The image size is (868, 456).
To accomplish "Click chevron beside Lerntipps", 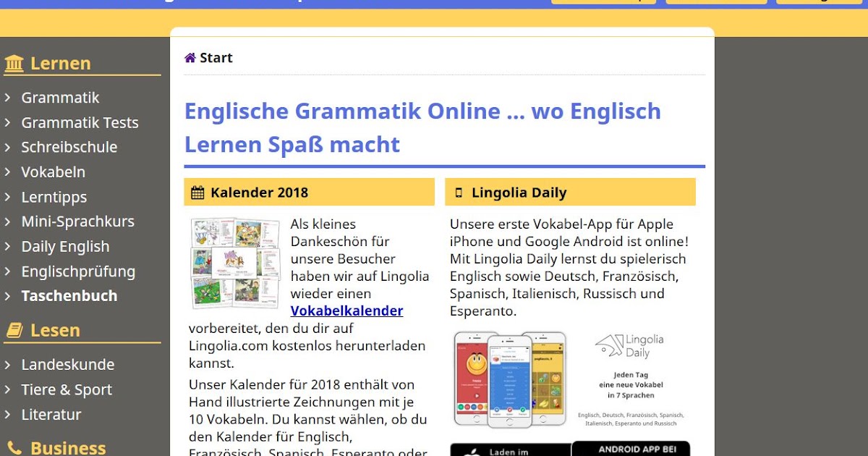I will [x=7, y=197].
